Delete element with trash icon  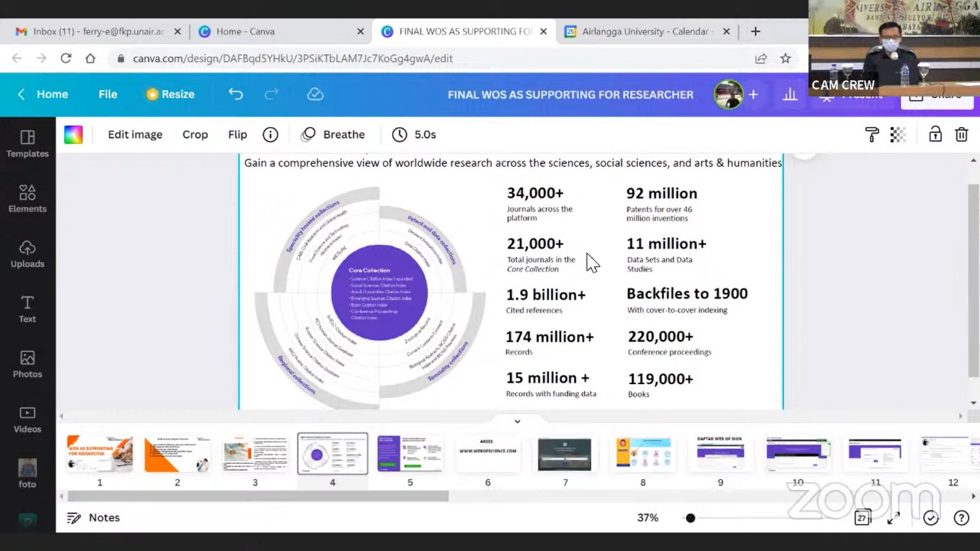tap(962, 135)
